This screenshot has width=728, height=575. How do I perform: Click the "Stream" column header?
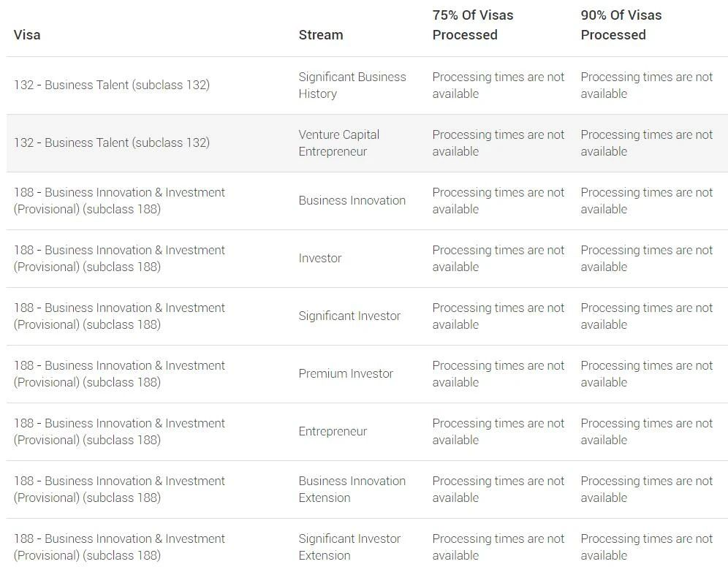320,35
